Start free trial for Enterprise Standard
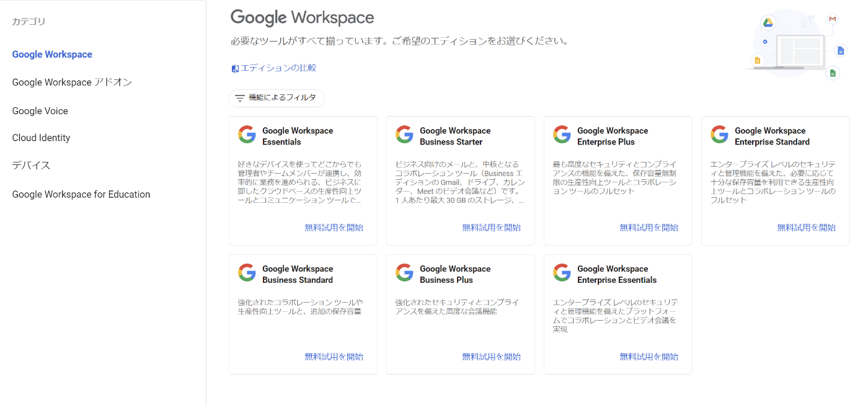This screenshot has height=405, width=868. coord(807,228)
